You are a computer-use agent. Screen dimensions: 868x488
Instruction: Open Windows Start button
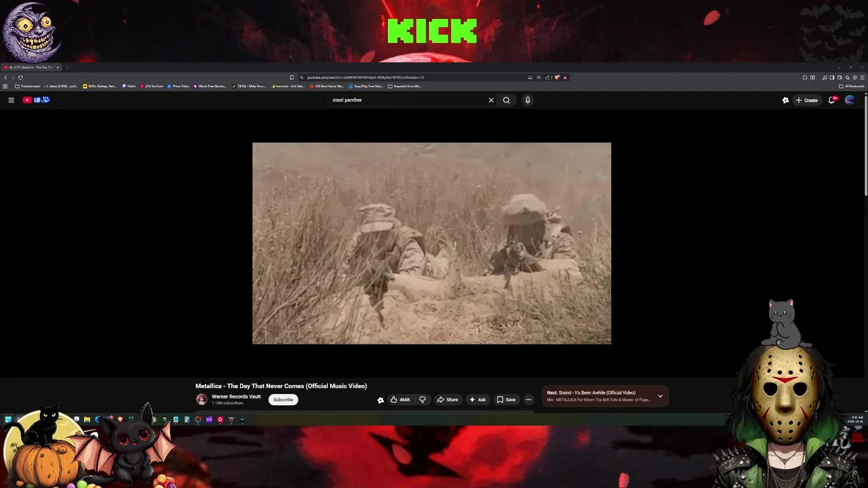[7, 420]
